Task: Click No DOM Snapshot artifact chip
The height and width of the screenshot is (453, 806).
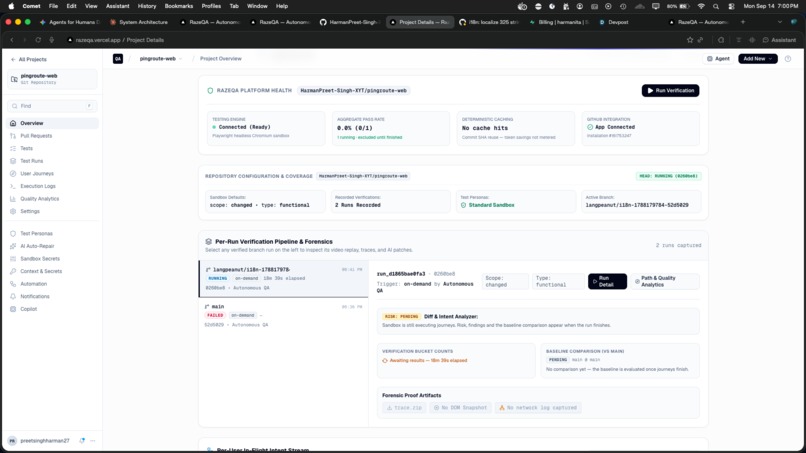Action: (460, 408)
